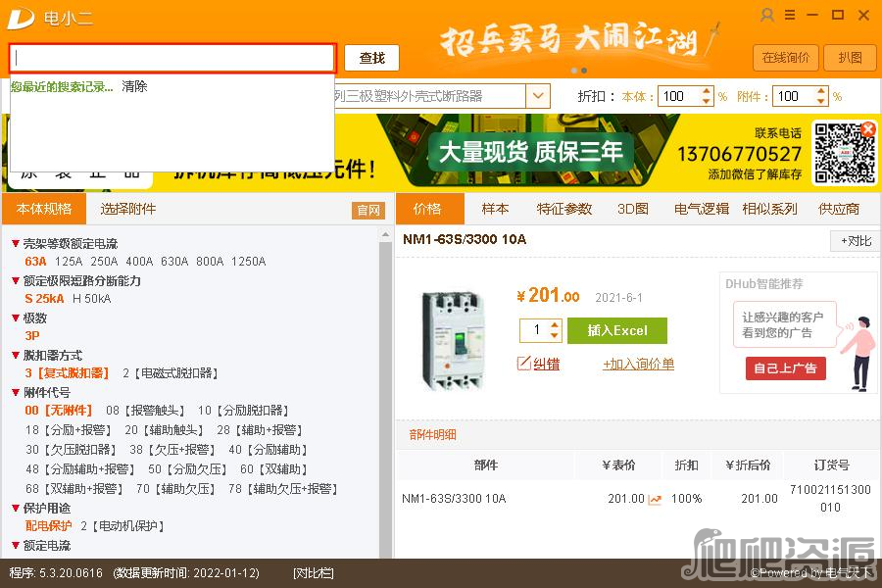Collapse the 附件代号 section
The width and height of the screenshot is (882, 588).
pyautogui.click(x=16, y=392)
